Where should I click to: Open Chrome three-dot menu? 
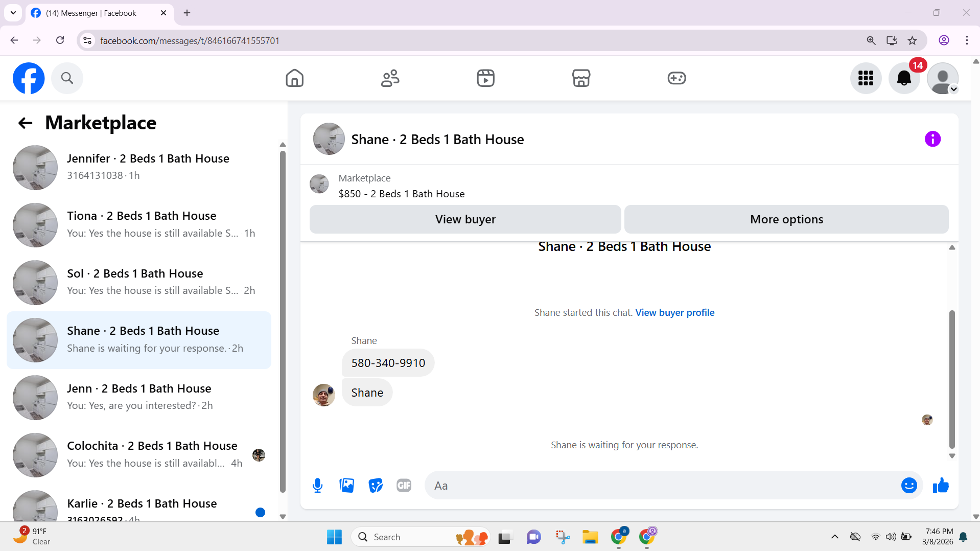click(x=967, y=40)
